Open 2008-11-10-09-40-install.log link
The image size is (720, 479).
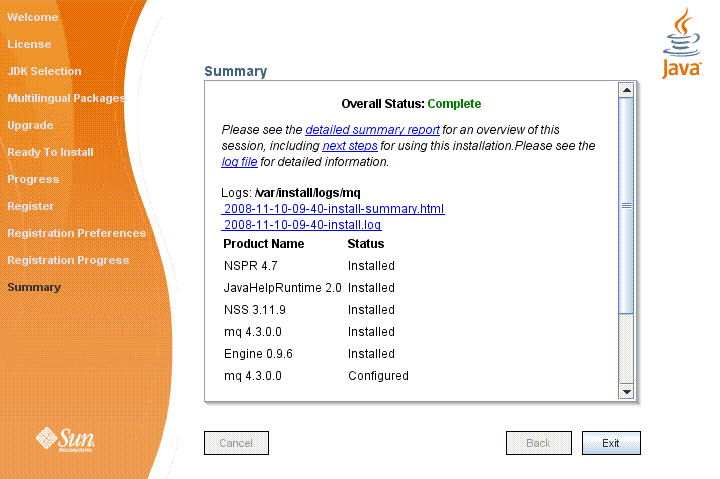click(301, 225)
